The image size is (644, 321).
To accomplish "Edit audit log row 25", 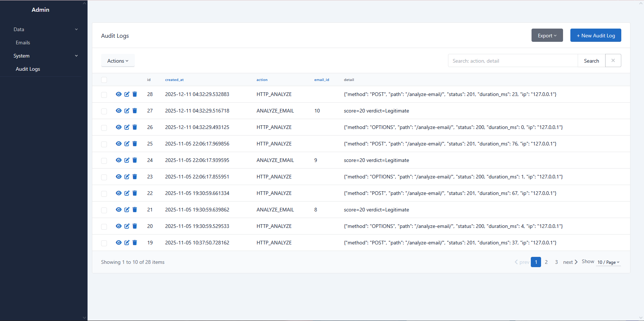I will pos(127,144).
